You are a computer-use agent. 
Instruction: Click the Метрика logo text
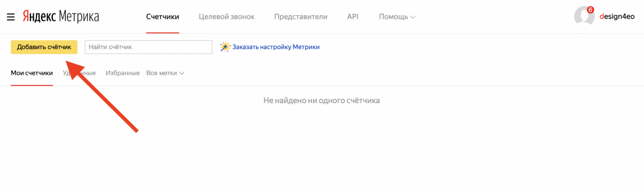click(79, 17)
